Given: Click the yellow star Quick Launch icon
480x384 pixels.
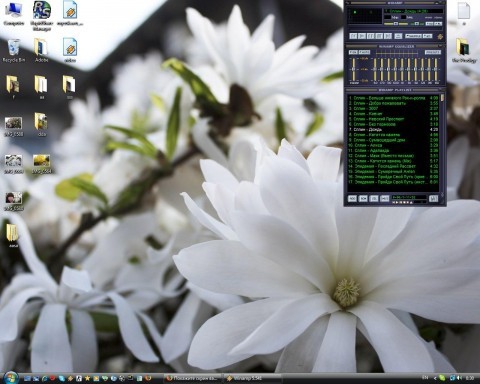Looking at the screenshot, I should pyautogui.click(x=87, y=378).
